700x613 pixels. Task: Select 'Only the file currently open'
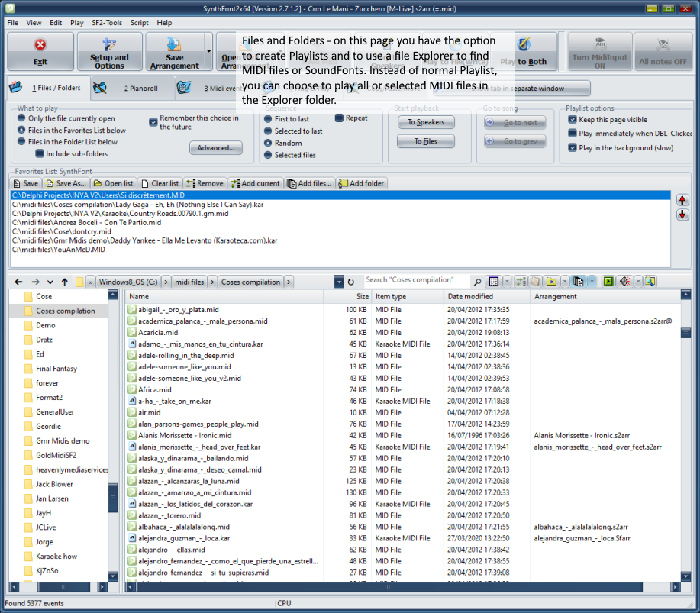(66, 118)
